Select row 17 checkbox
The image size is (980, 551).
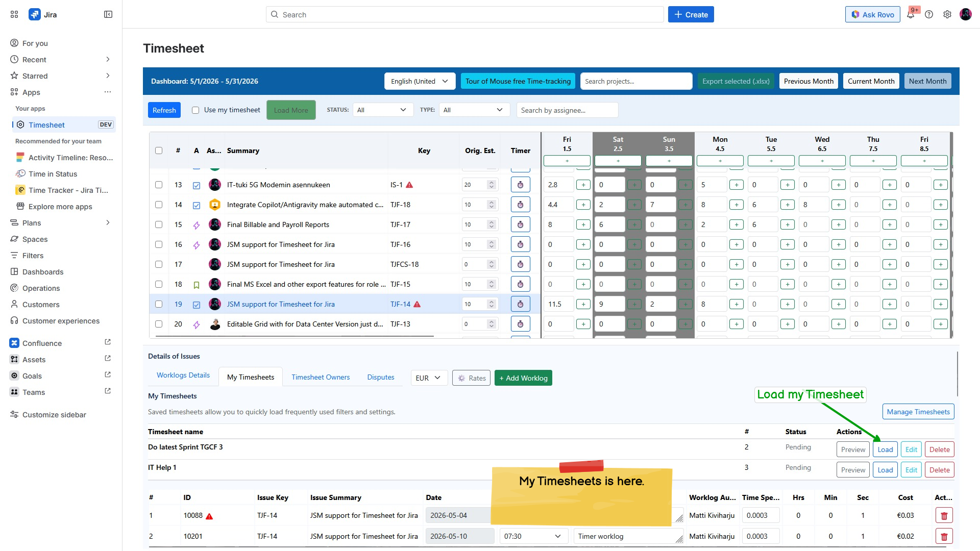159,264
